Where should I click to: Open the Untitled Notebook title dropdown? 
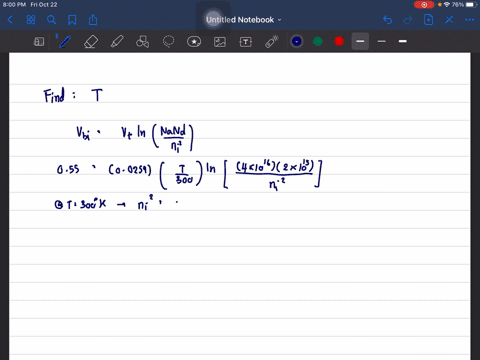tap(243, 20)
